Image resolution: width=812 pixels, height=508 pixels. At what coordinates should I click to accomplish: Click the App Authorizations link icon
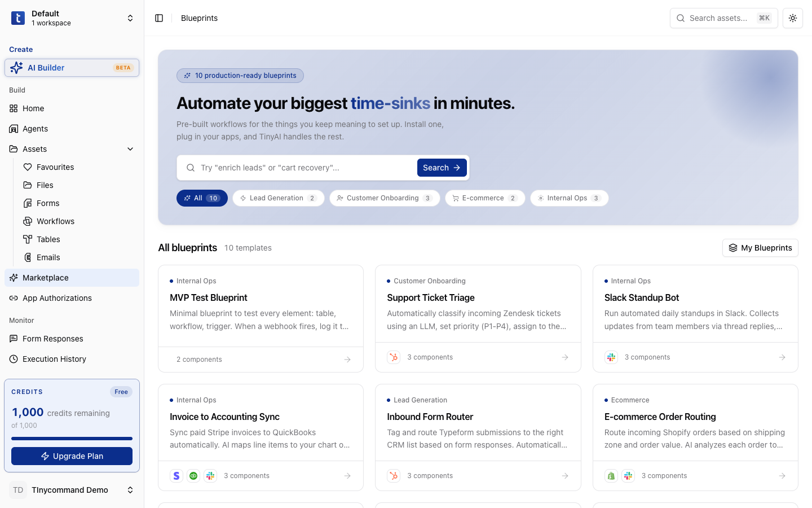coord(14,298)
